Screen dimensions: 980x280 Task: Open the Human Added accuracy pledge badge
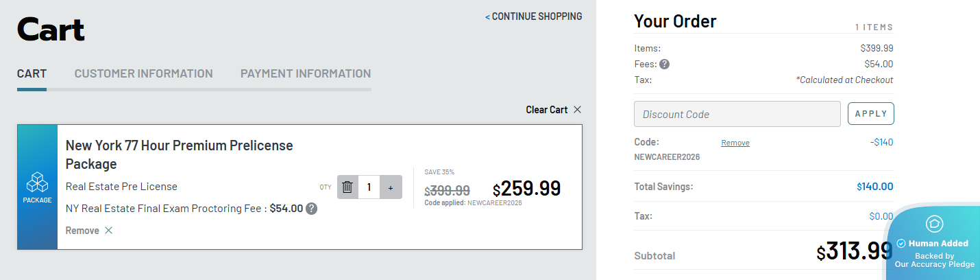pyautogui.click(x=935, y=244)
